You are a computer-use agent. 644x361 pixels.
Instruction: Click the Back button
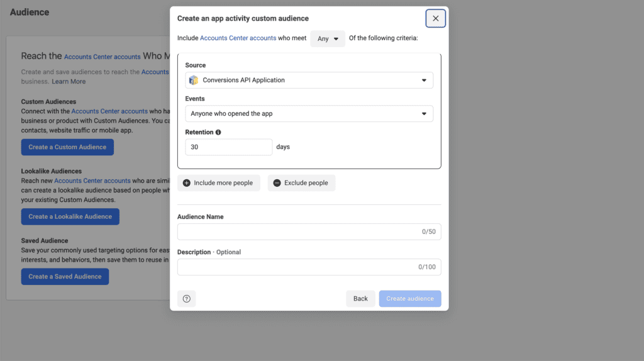[x=360, y=299]
